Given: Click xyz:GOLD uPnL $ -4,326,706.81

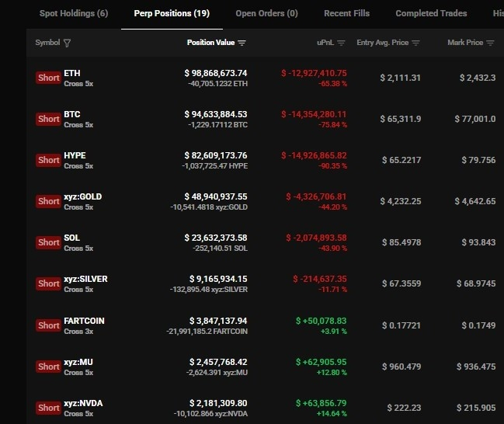Looking at the screenshot, I should pyautogui.click(x=316, y=196).
